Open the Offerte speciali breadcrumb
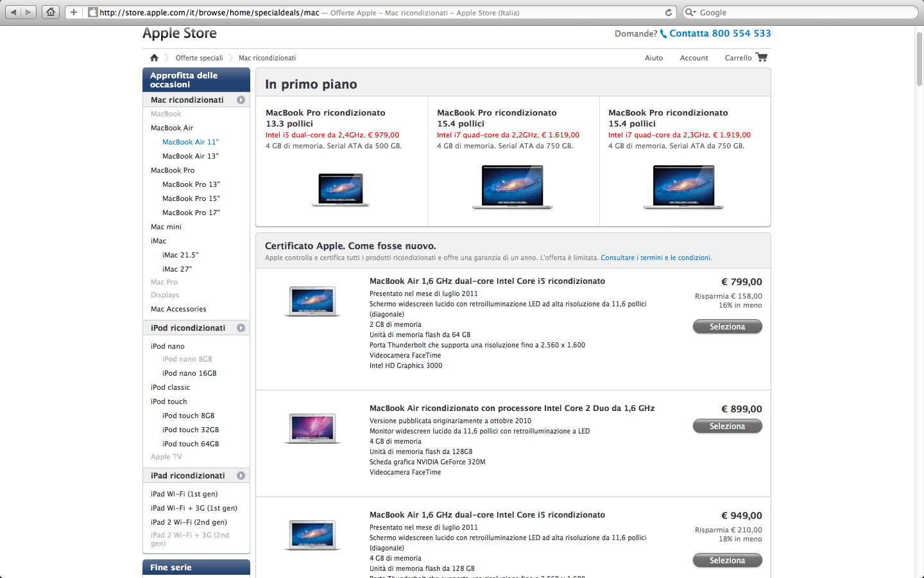This screenshot has height=578, width=924. pos(199,58)
